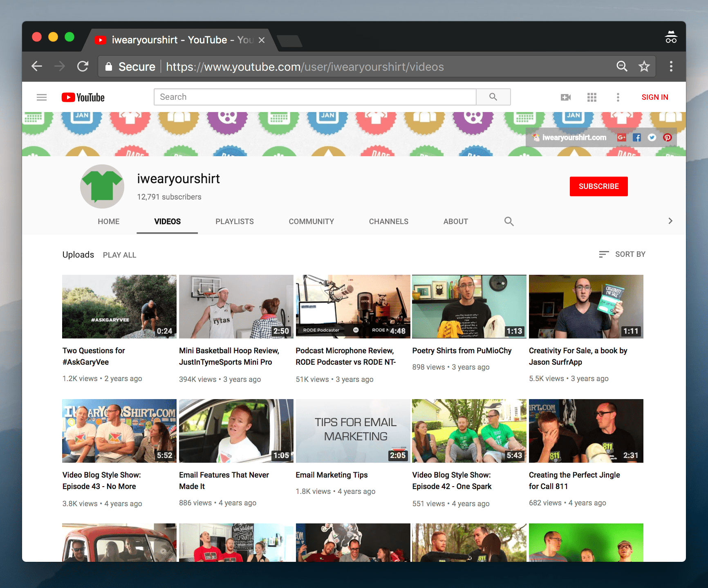Viewport: 708px width, 588px height.
Task: Click the YouTube logo
Action: pos(83,97)
